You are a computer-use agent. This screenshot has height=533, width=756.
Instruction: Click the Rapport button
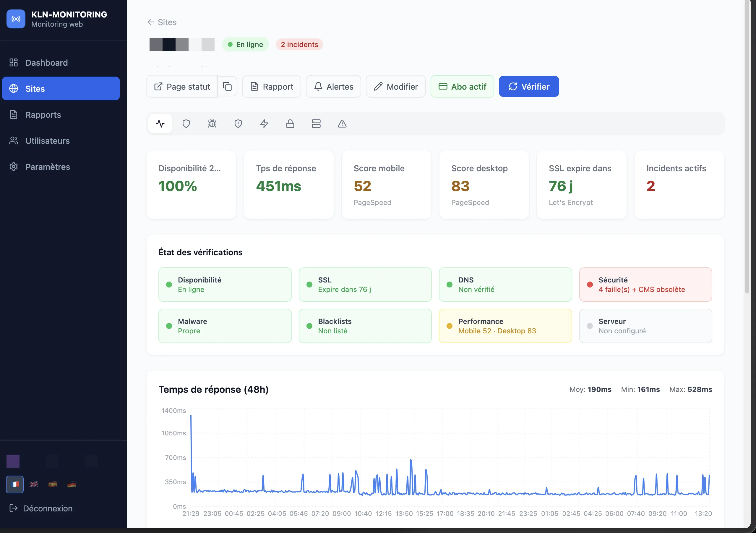point(272,87)
